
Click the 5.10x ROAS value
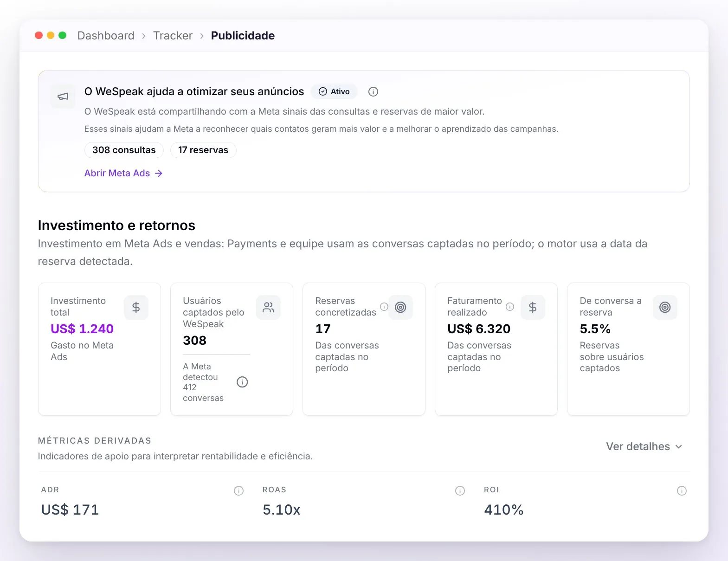click(x=282, y=509)
